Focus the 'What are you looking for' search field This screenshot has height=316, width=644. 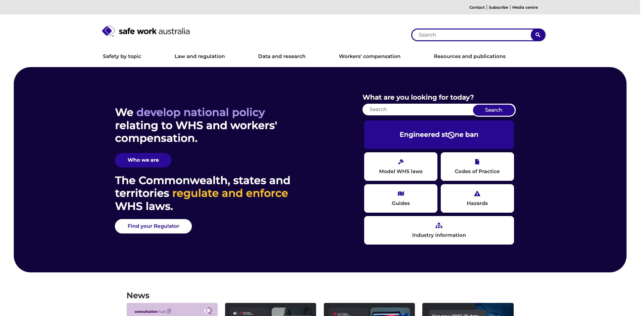tap(418, 109)
